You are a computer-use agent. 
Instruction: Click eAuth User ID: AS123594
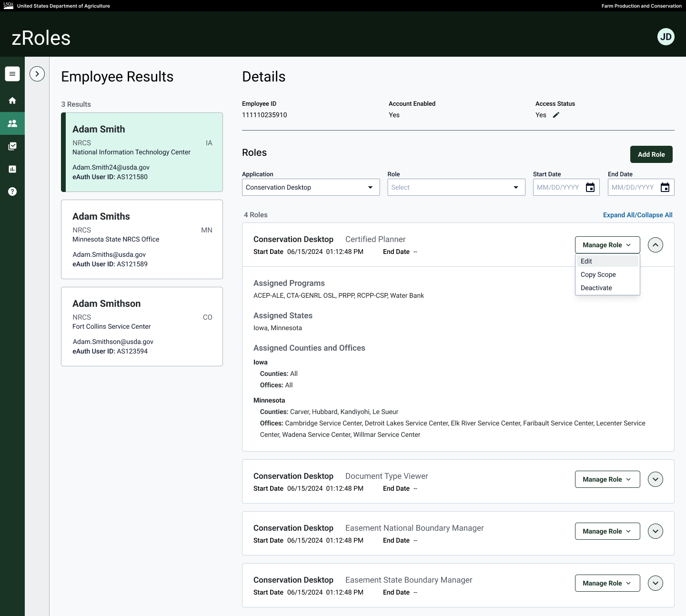[110, 351]
